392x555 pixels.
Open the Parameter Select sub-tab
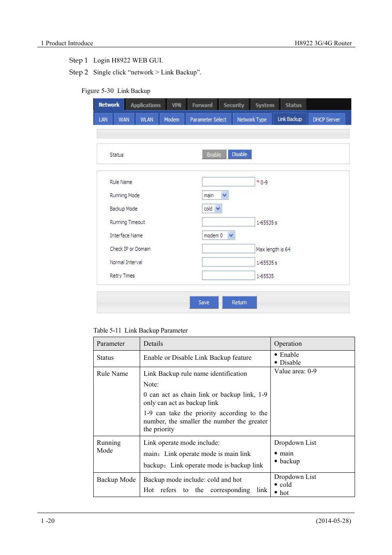[x=208, y=120]
